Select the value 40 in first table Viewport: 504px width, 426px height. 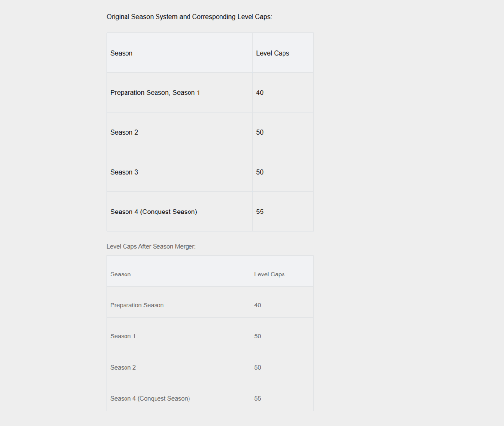[260, 92]
